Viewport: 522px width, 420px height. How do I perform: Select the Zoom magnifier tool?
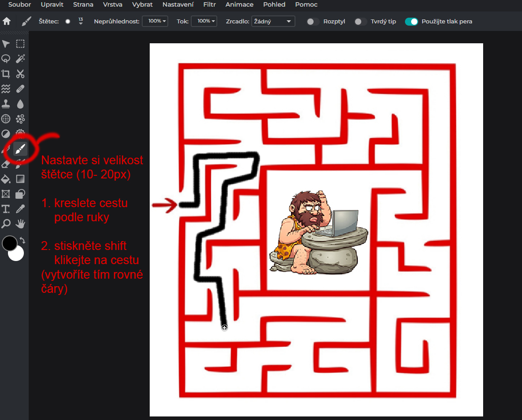click(6, 224)
